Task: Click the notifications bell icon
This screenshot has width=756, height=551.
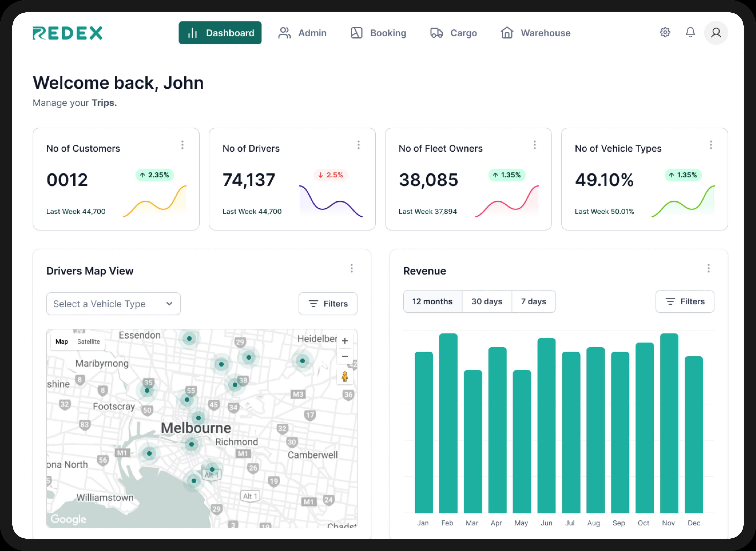Action: pyautogui.click(x=690, y=32)
